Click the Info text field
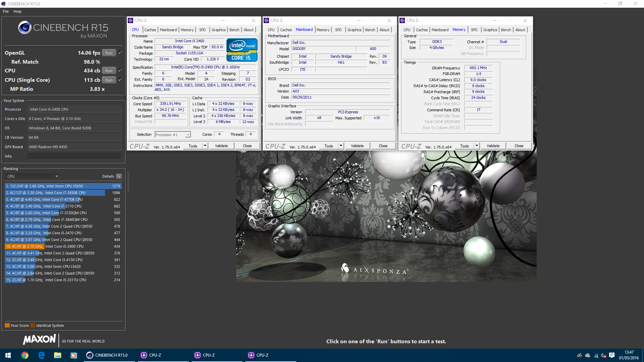644x362 pixels. [x=74, y=156]
